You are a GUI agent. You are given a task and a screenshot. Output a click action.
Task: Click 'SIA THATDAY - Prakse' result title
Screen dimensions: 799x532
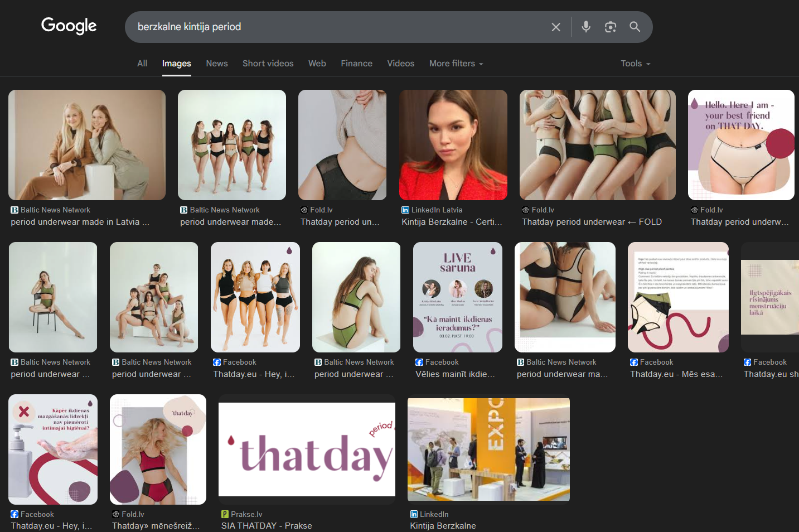[x=267, y=526]
